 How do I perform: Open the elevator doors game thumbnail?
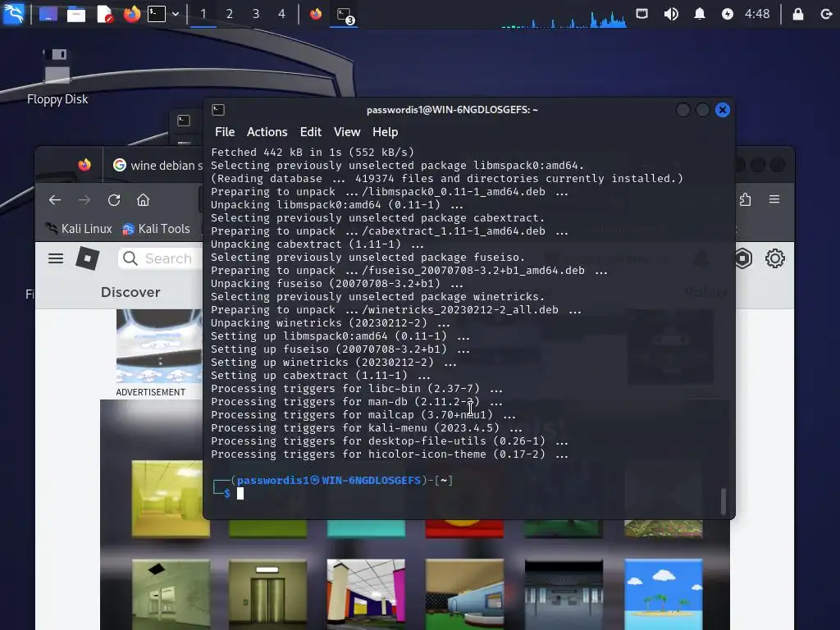268,595
